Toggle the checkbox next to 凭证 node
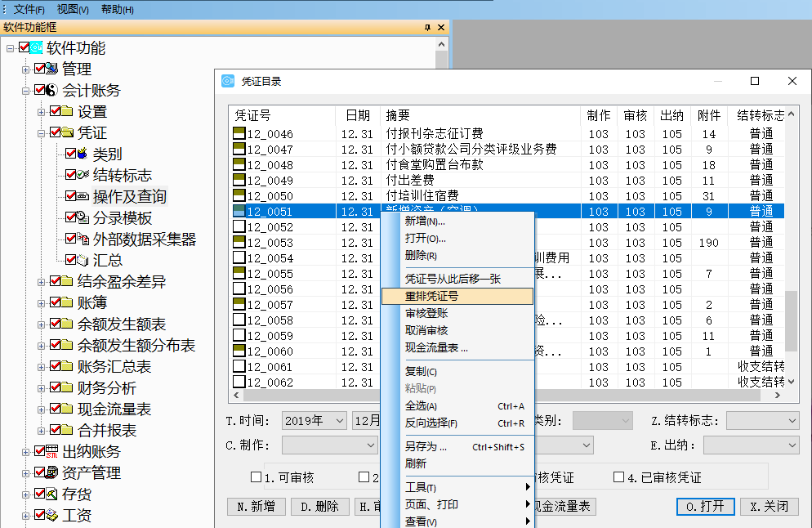Image resolution: width=812 pixels, height=528 pixels. (55, 132)
